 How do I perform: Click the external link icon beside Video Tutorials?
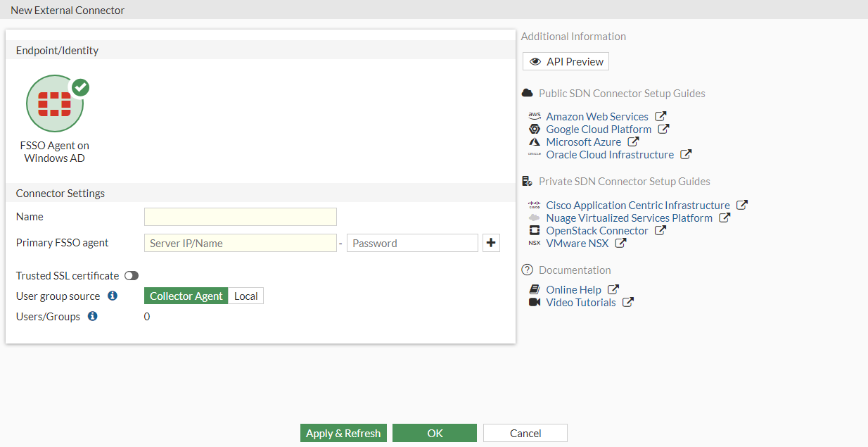(628, 302)
